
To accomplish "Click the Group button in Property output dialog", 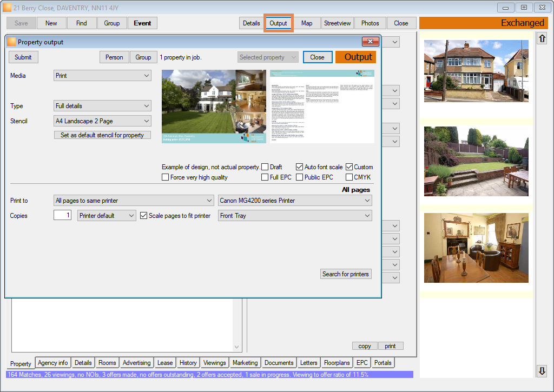I will pos(143,57).
